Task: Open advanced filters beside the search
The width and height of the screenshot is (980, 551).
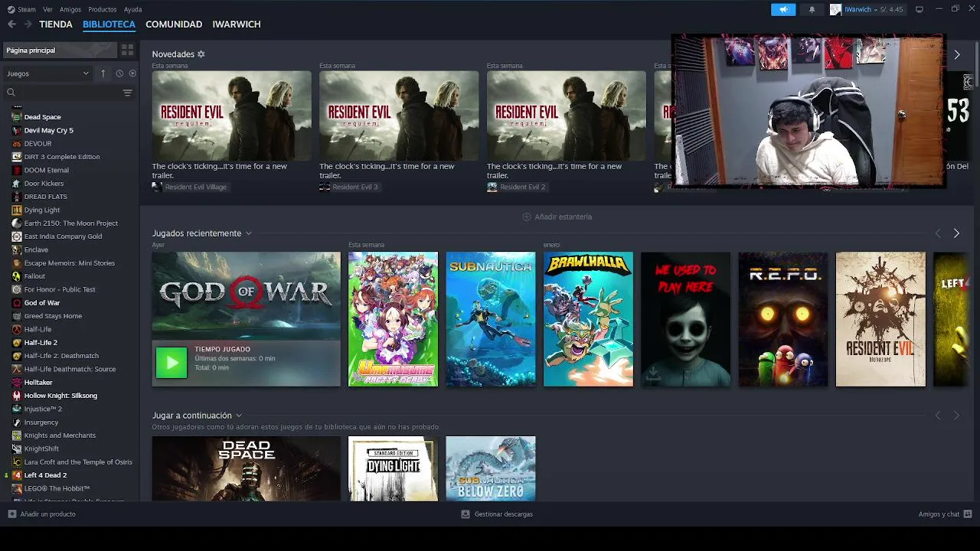Action: (x=128, y=93)
